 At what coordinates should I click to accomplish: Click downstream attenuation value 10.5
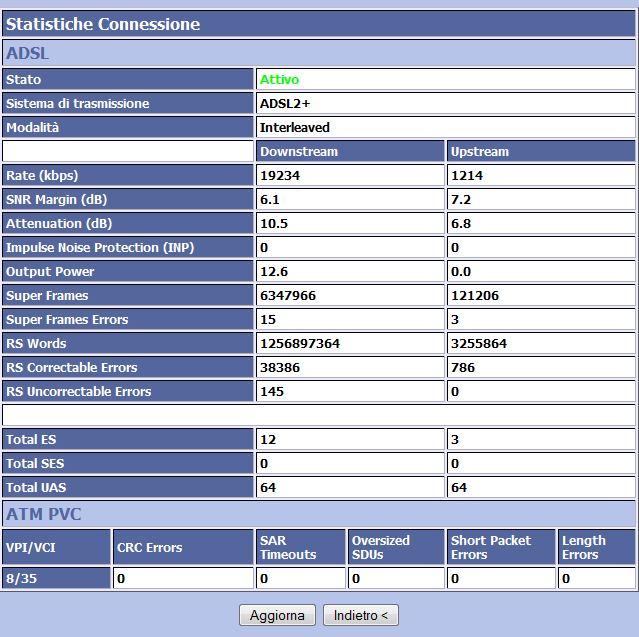click(274, 223)
